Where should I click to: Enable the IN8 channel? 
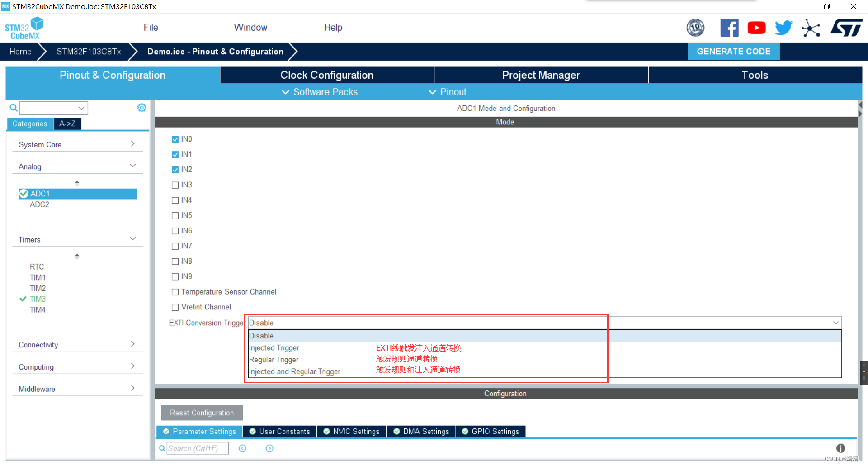click(x=175, y=262)
